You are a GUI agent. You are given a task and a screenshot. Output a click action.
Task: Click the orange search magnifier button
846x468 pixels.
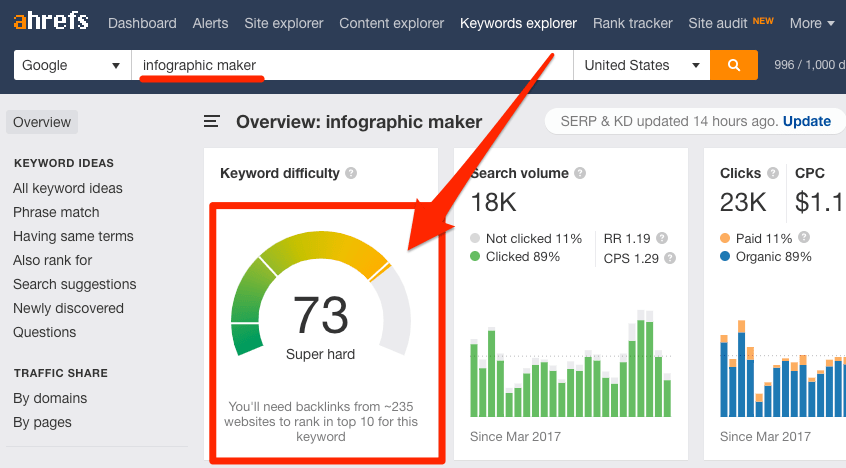coord(734,65)
